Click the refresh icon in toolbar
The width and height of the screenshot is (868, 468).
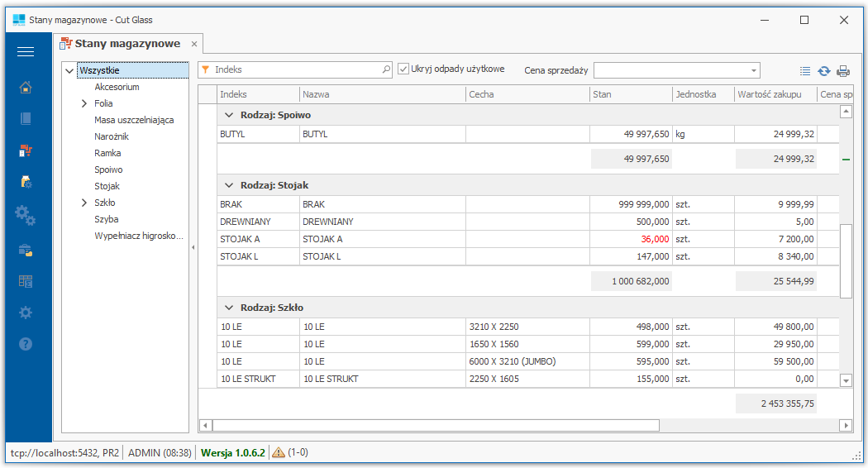824,71
